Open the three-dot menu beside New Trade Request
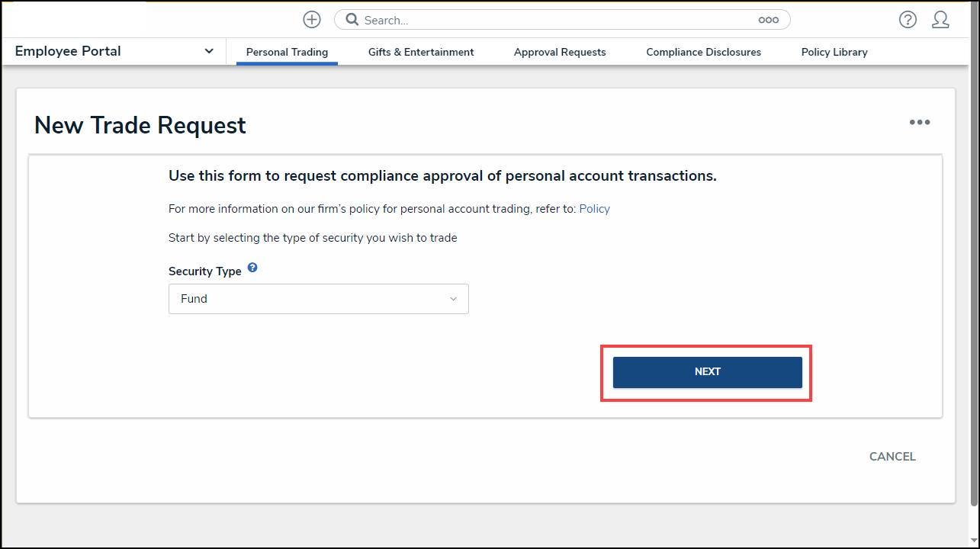 (x=919, y=123)
